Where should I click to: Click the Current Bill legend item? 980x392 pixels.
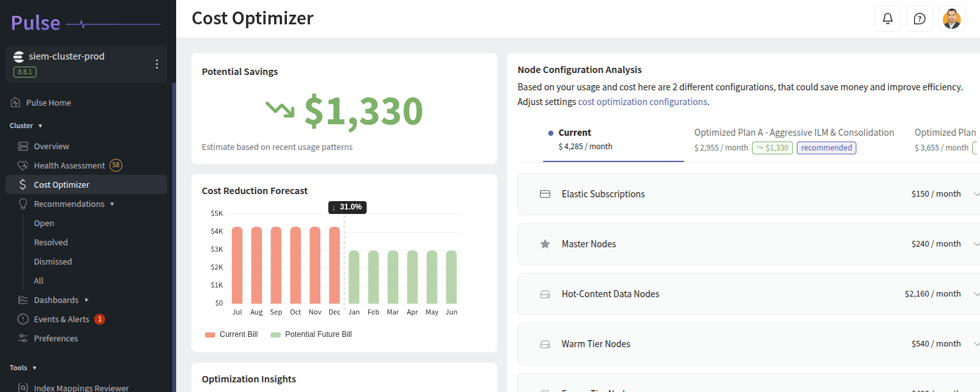coord(231,334)
